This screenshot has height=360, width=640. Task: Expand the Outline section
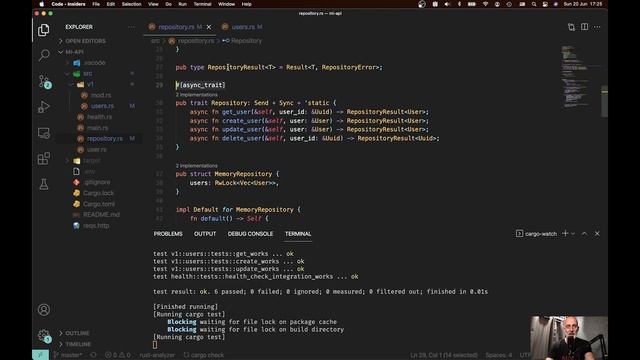[x=77, y=333]
